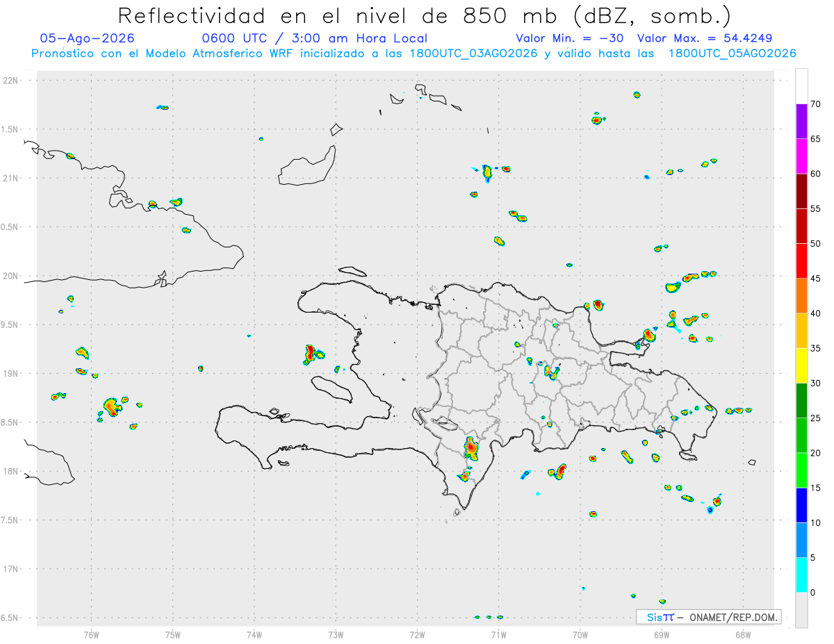834x644 pixels.
Task: Select the '21N' latitude label
Action: point(11,178)
